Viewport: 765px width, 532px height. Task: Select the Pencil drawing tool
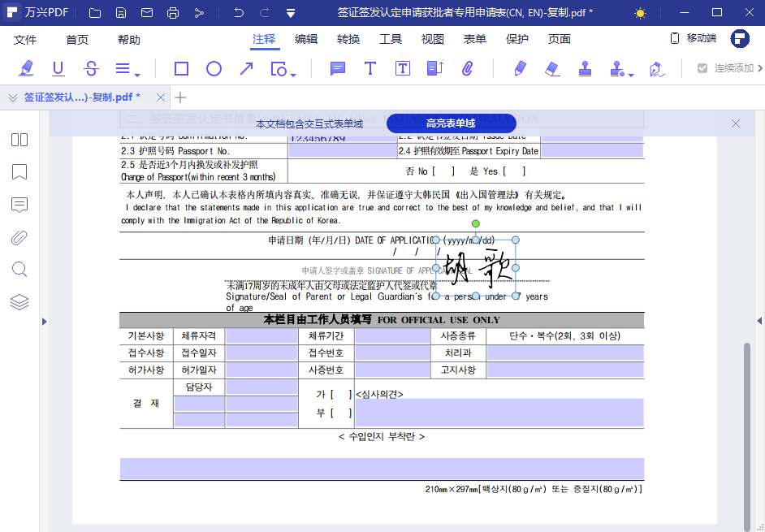click(520, 69)
